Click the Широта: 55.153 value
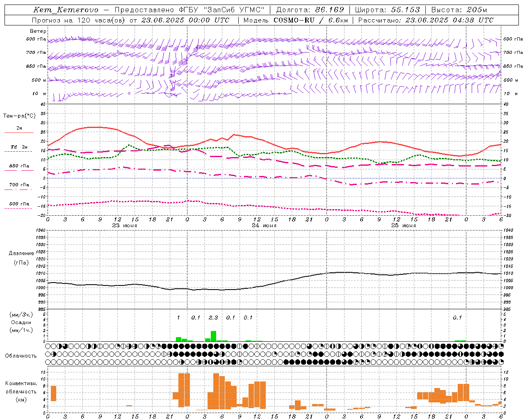The height and width of the screenshot is (420, 525). click(388, 10)
